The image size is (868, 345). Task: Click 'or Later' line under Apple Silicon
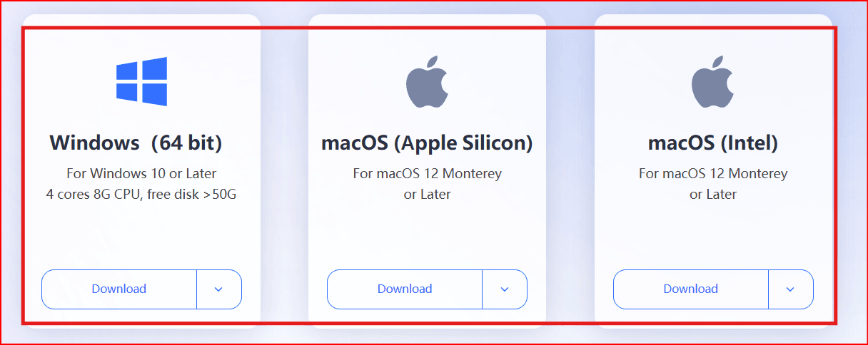click(427, 194)
